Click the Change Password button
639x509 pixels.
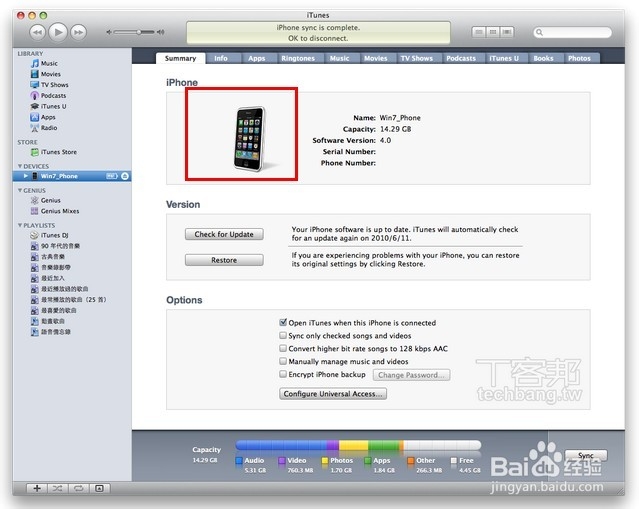[412, 375]
